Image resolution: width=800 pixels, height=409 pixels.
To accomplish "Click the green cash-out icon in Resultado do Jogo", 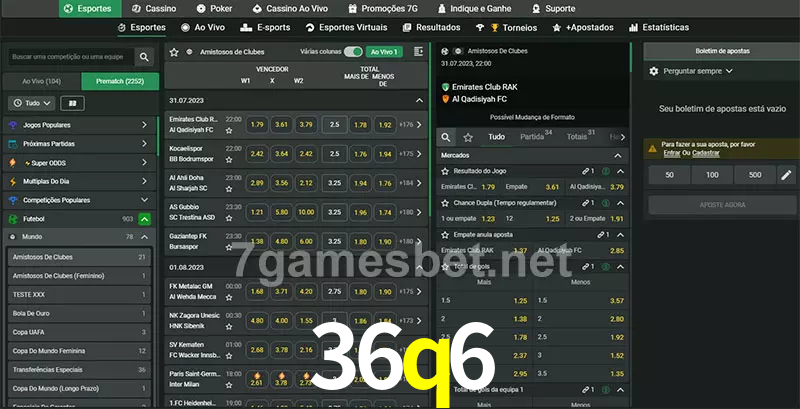I will click(x=606, y=171).
